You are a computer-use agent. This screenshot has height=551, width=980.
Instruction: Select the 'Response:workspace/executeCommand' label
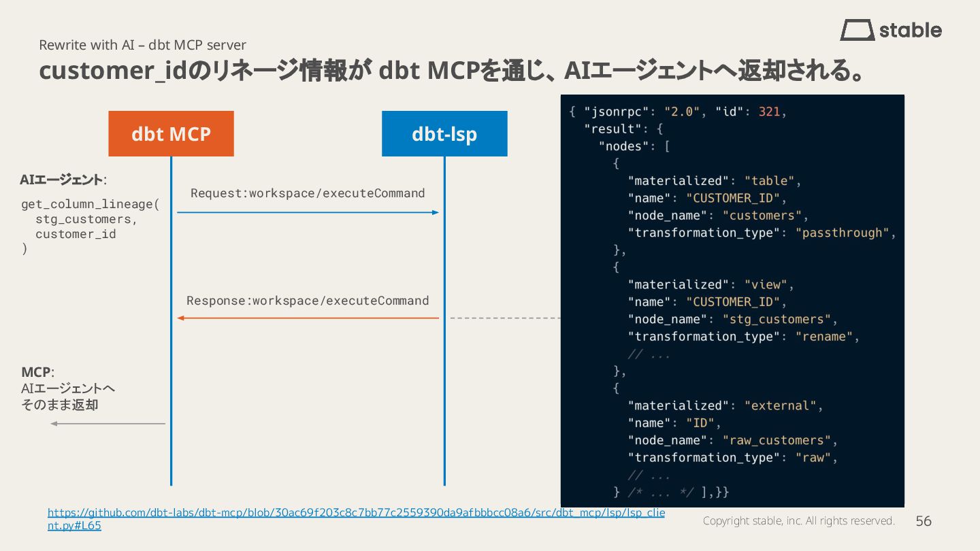point(308,301)
